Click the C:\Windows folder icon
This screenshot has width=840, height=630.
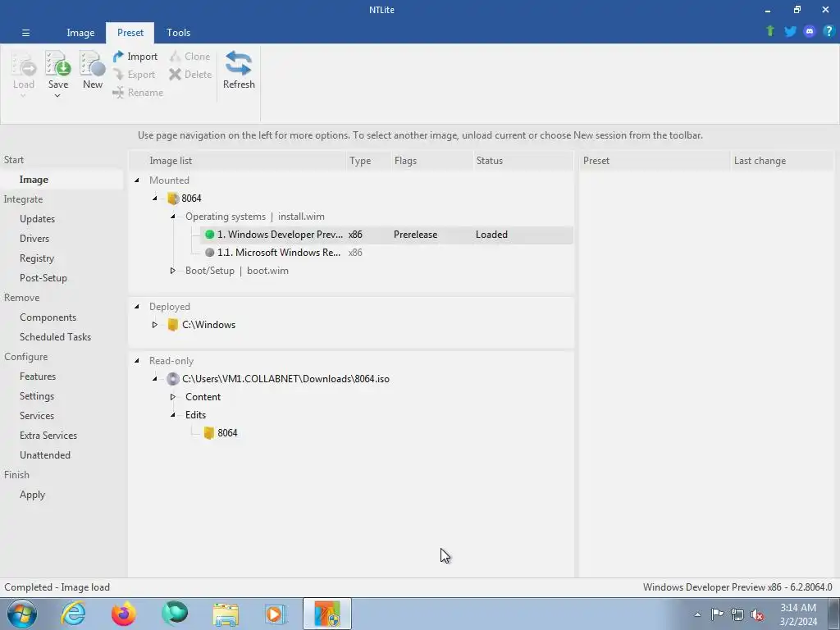click(x=172, y=325)
